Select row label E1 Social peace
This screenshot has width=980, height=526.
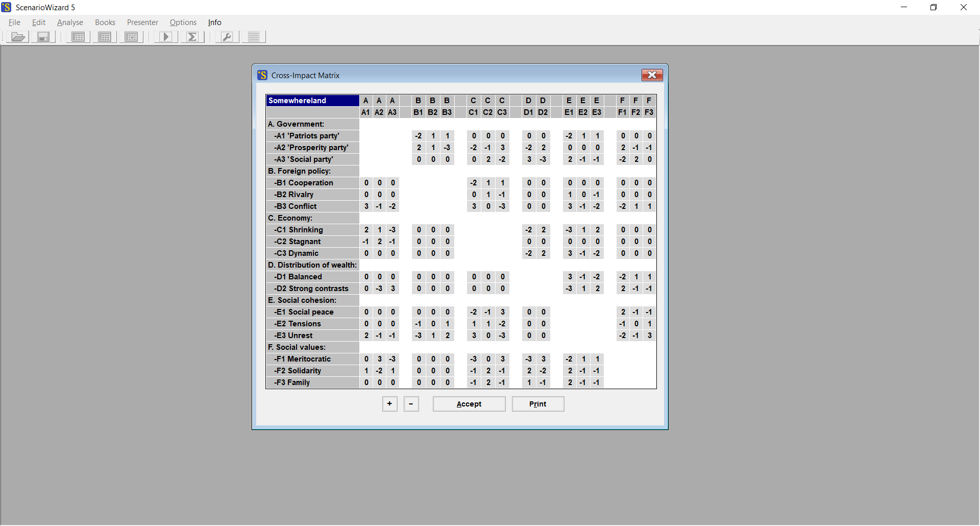(312, 312)
